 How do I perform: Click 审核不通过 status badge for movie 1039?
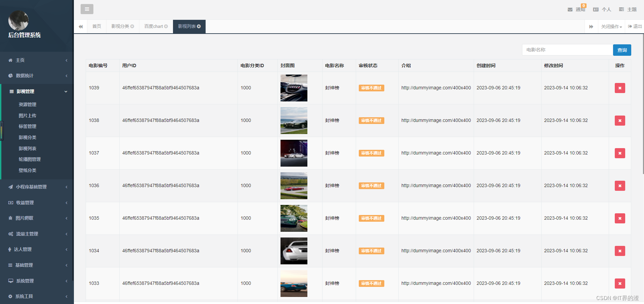371,88
